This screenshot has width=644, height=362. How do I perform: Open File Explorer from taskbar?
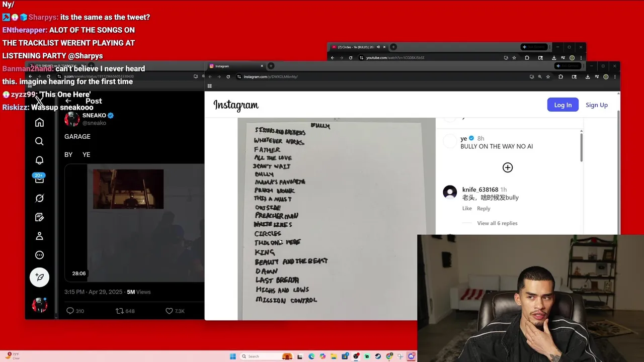(334, 356)
